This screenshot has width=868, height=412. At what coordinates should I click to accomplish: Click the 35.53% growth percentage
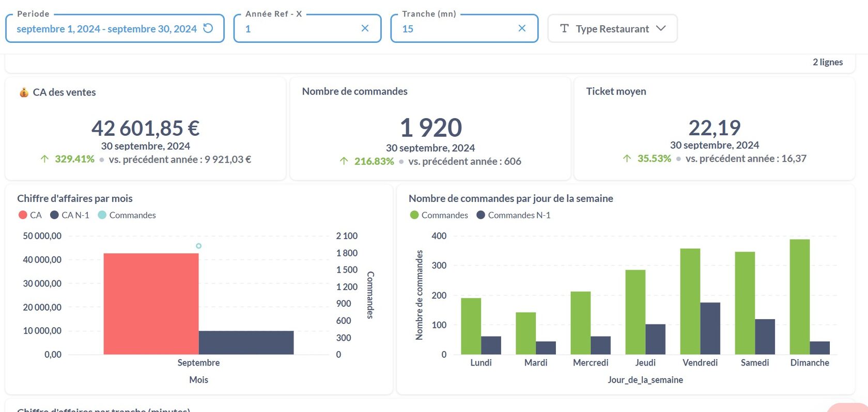point(654,159)
